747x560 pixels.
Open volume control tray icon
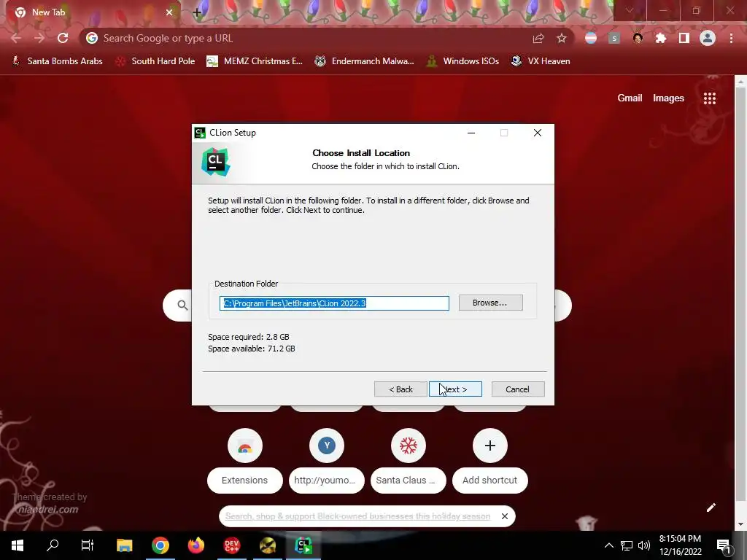click(644, 545)
